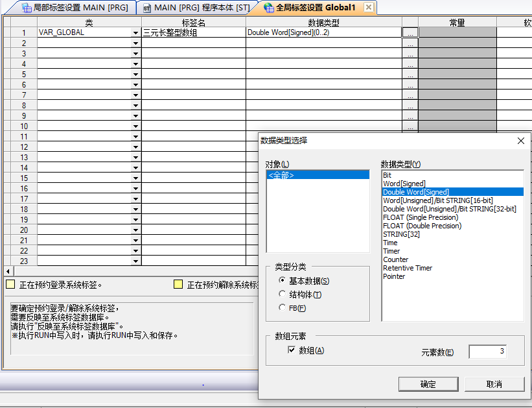Click the 取消 button
The width and height of the screenshot is (532, 408).
point(494,384)
